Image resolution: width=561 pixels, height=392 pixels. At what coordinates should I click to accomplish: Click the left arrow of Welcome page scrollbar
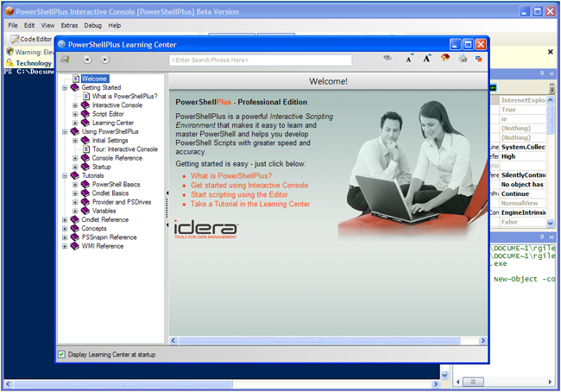point(173,340)
